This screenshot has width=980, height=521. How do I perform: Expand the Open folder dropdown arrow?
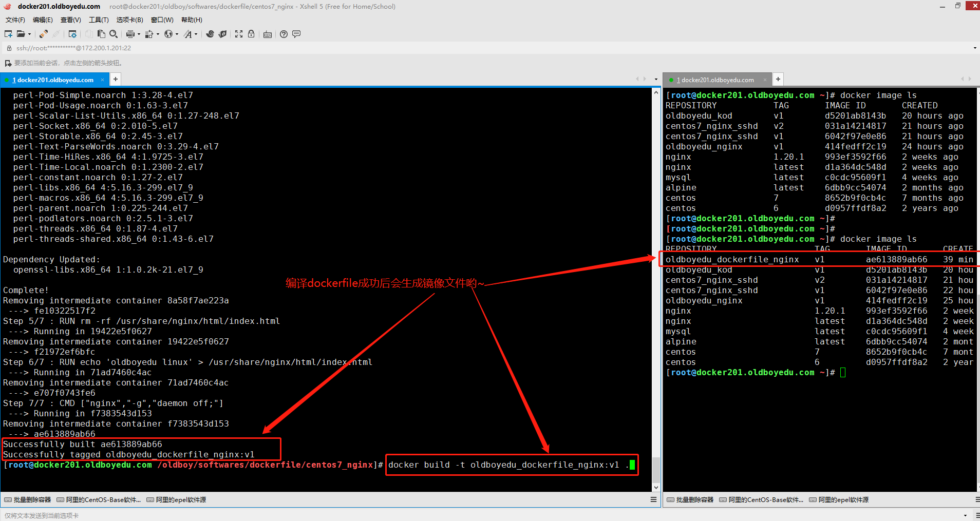pos(29,34)
